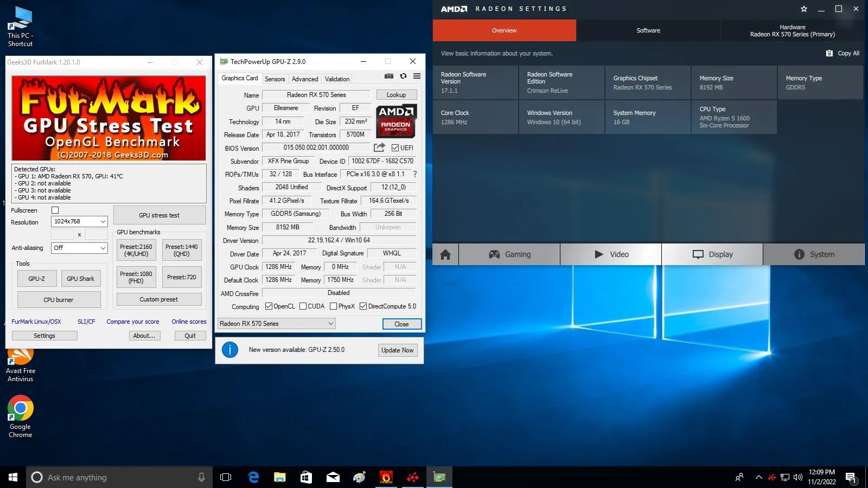This screenshot has height=488, width=868.
Task: Open the Software tab in Radeon Settings
Action: point(648,30)
